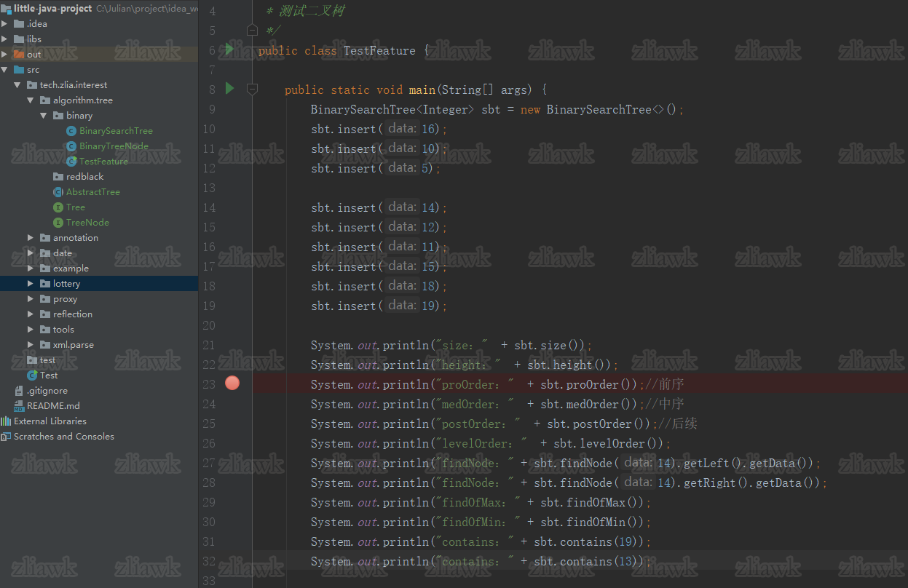Image resolution: width=908 pixels, height=588 pixels.
Task: Click the README.md markdown file icon
Action: coord(19,406)
